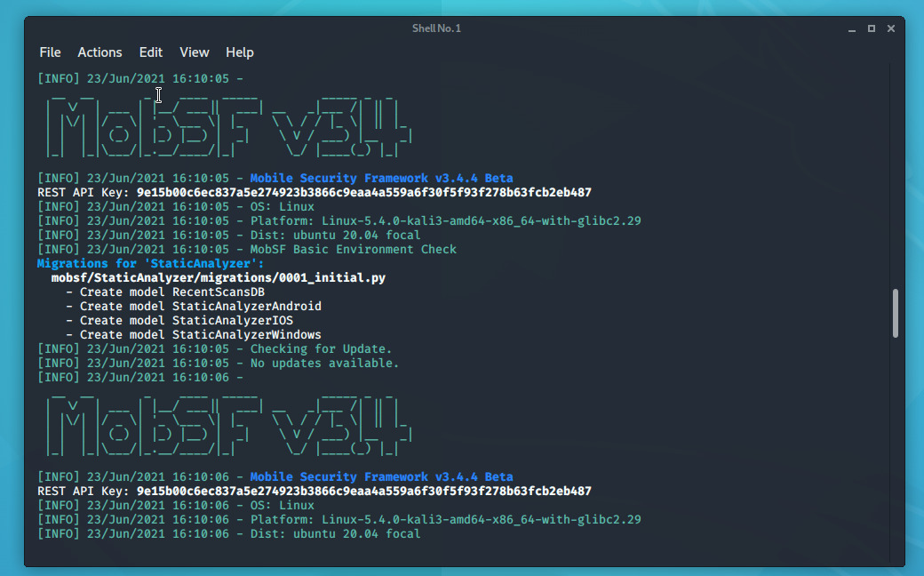Screen dimensions: 924x576
Task: Minimize the Shell No. 1 window
Action: [852, 28]
